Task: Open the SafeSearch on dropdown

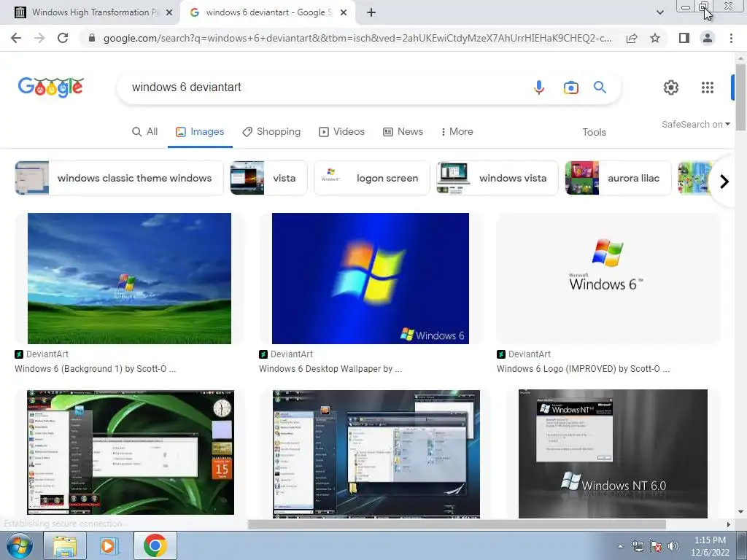Action: pos(695,124)
